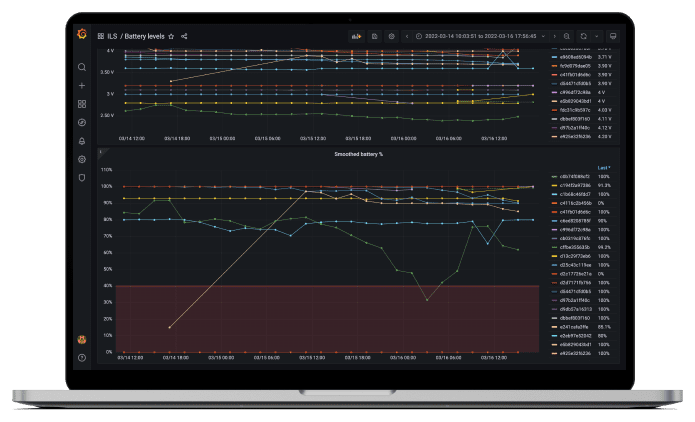Toggle the series d13c29f73eb6 in the legend
The image size is (695, 422).
coord(575,256)
